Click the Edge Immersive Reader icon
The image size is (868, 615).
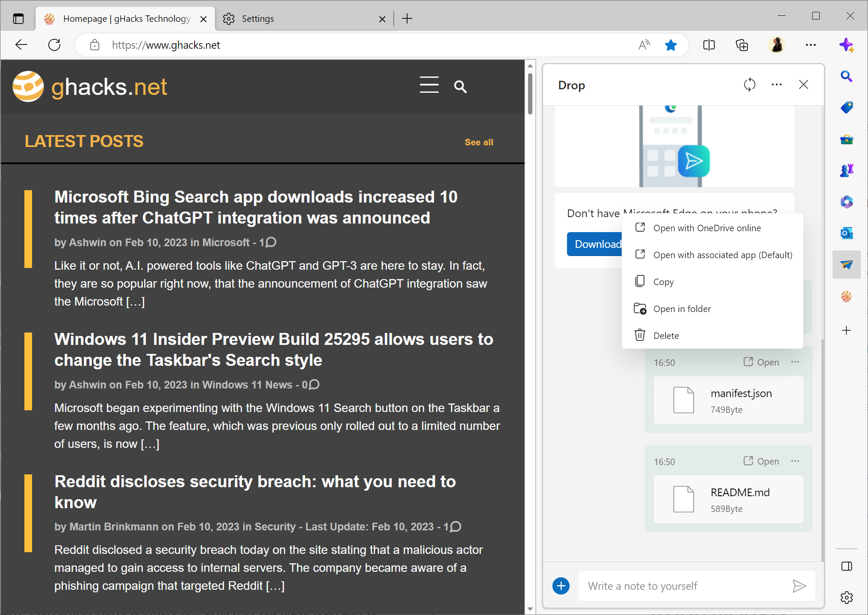coord(644,45)
